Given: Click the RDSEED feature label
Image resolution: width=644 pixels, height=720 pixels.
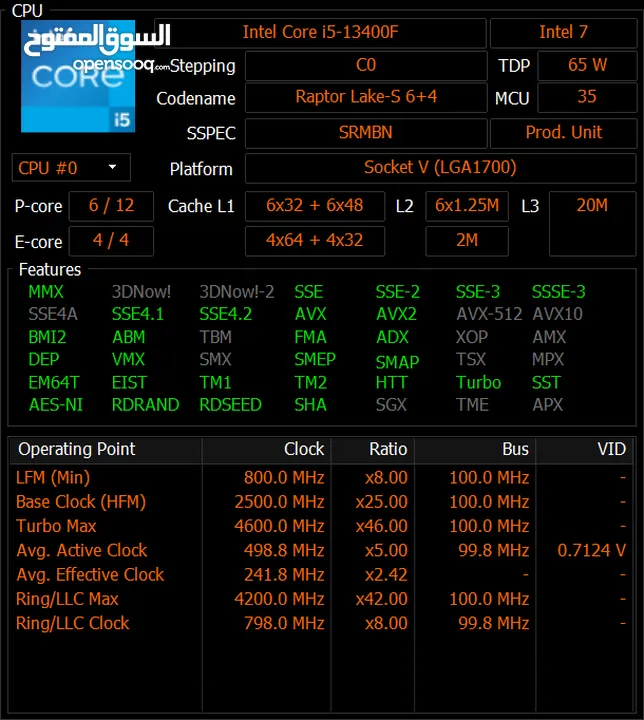Looking at the screenshot, I should [x=231, y=405].
